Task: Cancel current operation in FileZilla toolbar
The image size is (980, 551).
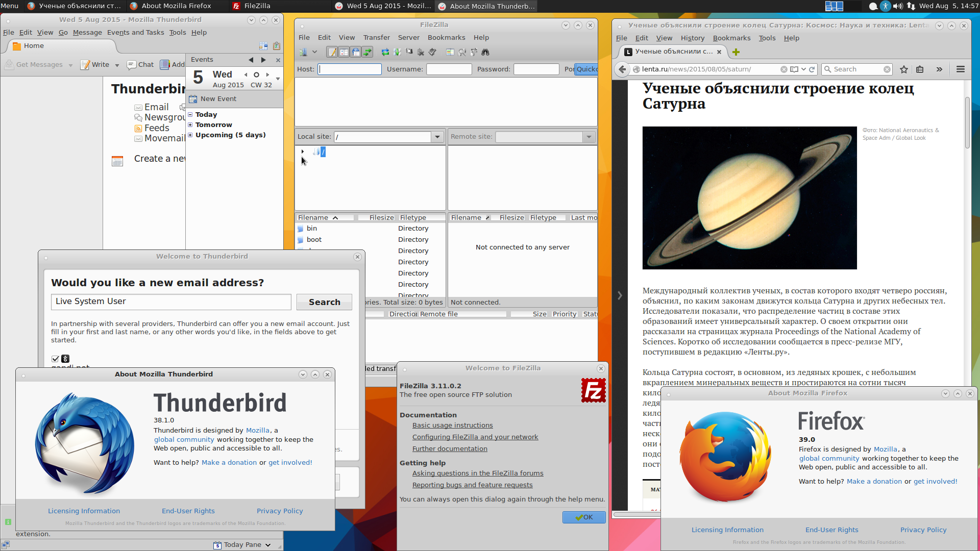Action: (409, 52)
